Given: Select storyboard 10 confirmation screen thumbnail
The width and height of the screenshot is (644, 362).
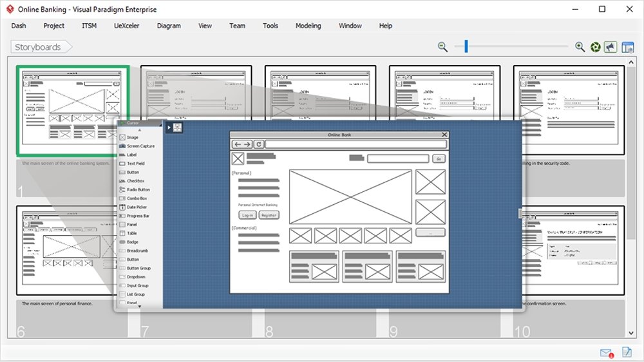Looking at the screenshot, I should 573,250.
